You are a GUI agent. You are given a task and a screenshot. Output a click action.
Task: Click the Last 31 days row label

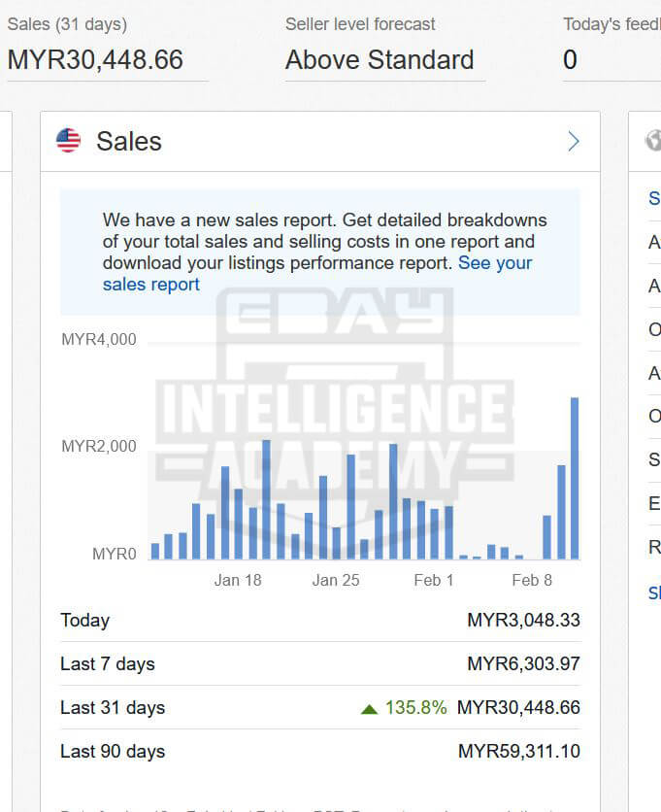coord(113,708)
